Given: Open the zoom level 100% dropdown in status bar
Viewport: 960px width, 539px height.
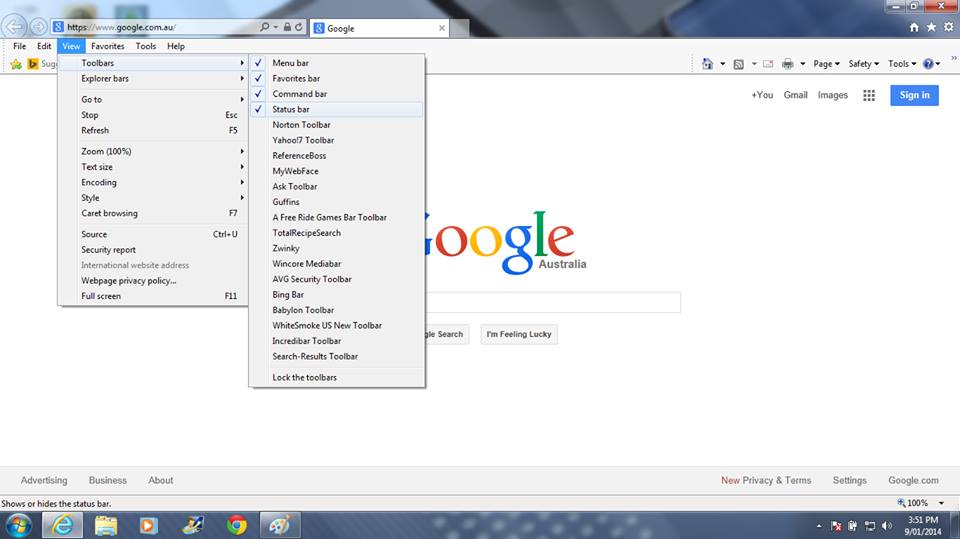Looking at the screenshot, I should tap(941, 503).
